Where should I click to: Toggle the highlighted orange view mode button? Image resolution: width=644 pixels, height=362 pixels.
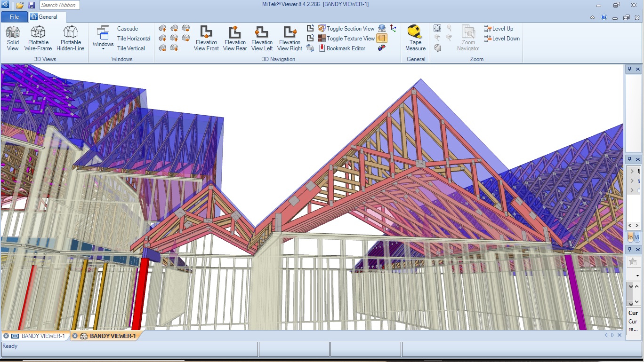[382, 38]
